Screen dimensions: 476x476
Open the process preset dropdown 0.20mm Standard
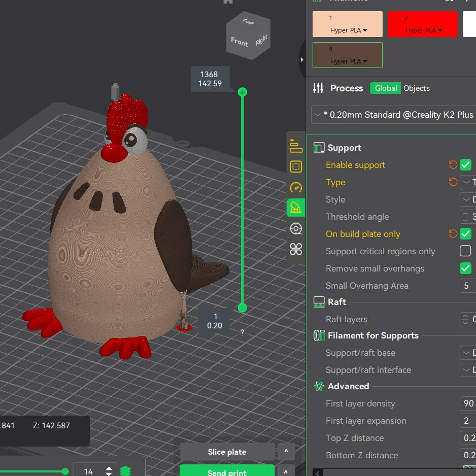click(394, 115)
